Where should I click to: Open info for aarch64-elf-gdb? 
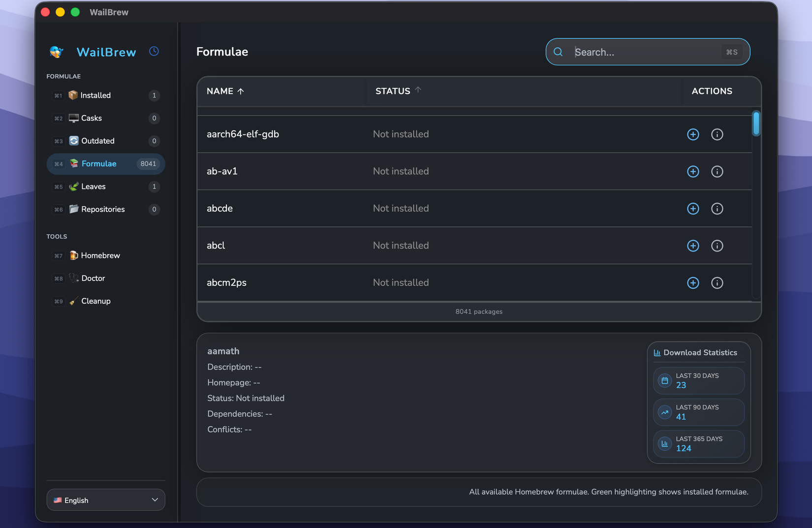(717, 134)
